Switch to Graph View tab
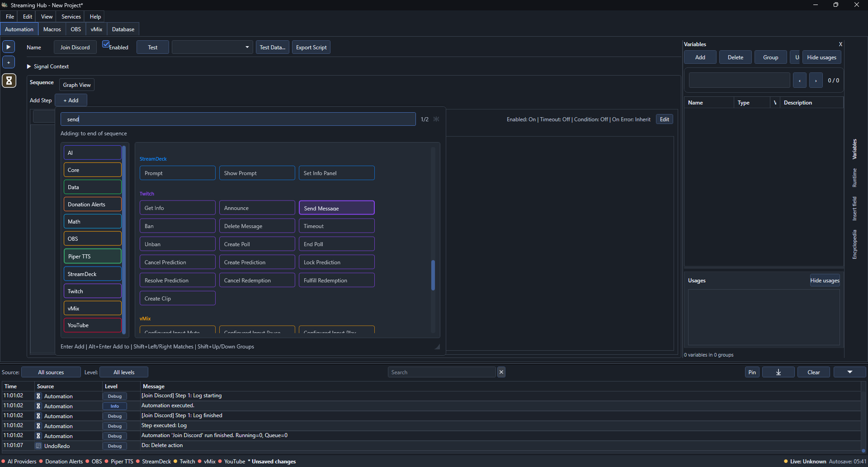 click(x=77, y=85)
